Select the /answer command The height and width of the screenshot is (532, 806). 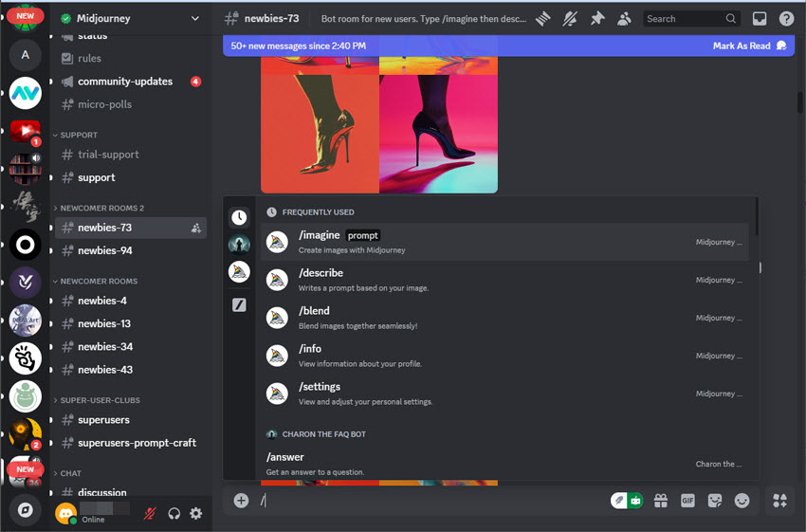504,464
